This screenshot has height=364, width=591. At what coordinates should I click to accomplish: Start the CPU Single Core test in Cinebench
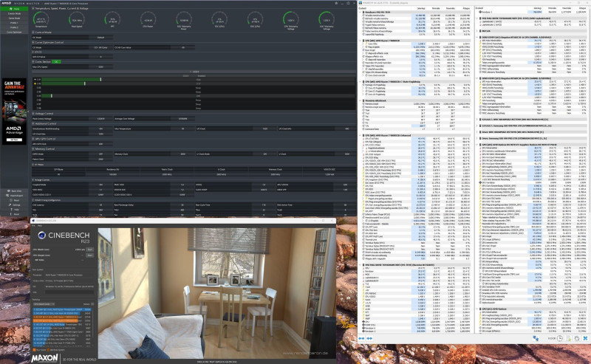tap(89, 255)
